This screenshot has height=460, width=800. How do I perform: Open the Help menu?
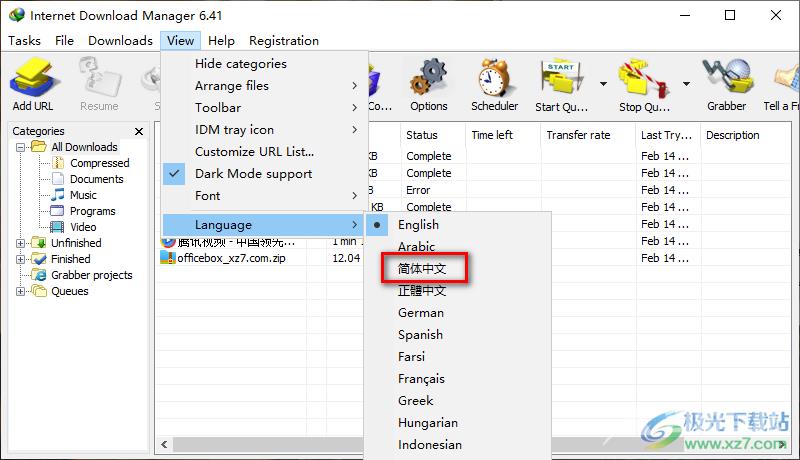click(221, 40)
